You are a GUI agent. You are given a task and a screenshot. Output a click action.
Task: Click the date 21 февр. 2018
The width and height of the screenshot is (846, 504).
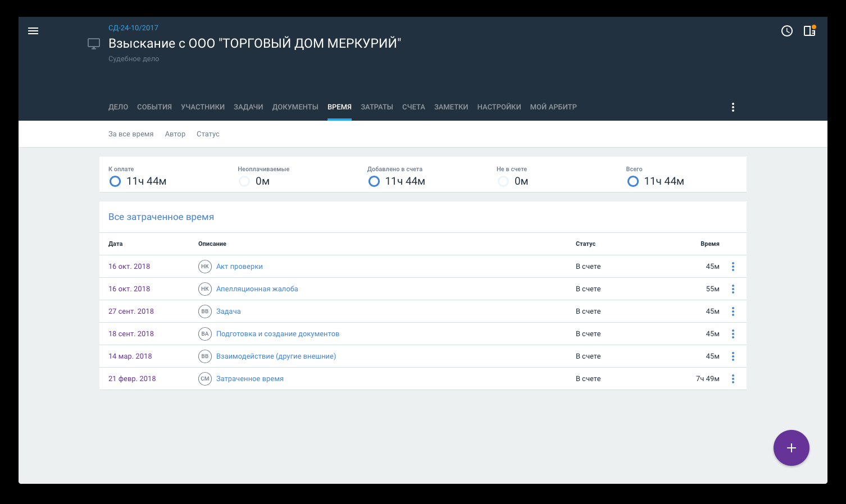click(x=132, y=379)
